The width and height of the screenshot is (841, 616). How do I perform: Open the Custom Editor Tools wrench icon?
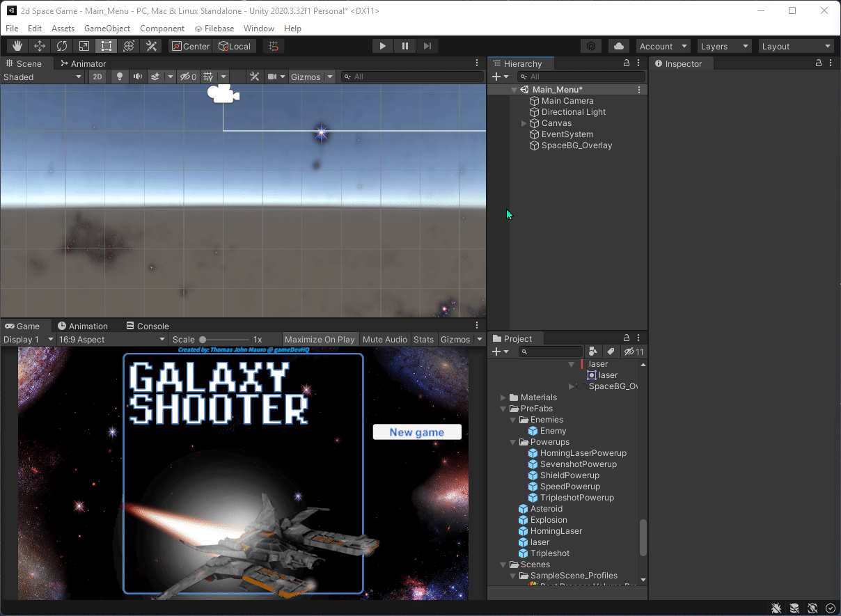tap(150, 46)
